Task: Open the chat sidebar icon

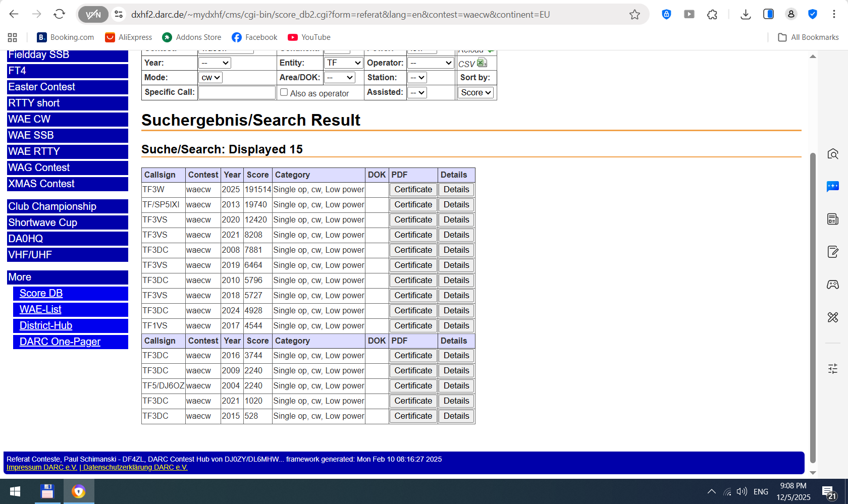Action: pyautogui.click(x=832, y=187)
